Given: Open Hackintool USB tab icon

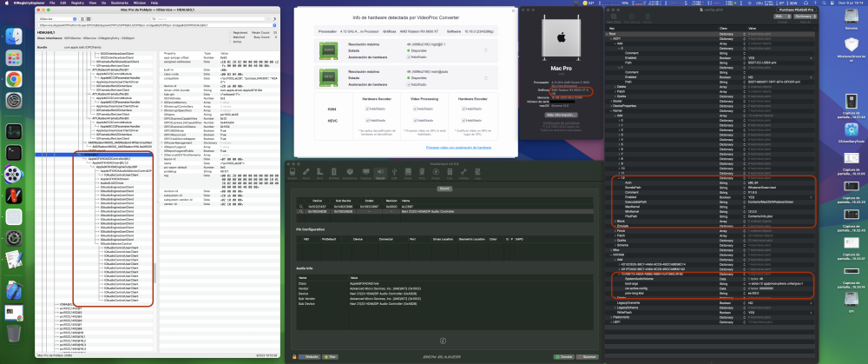Looking at the screenshot, I should click(394, 172).
